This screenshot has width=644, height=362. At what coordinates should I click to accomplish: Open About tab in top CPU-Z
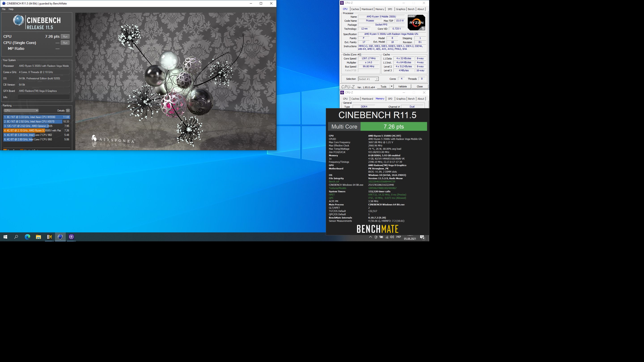[421, 9]
